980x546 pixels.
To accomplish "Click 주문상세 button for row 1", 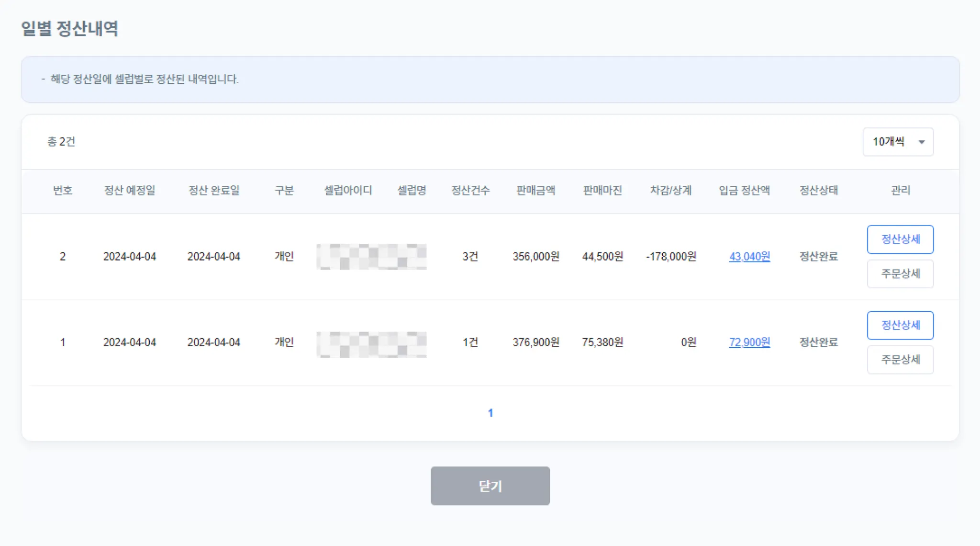I will coord(900,360).
